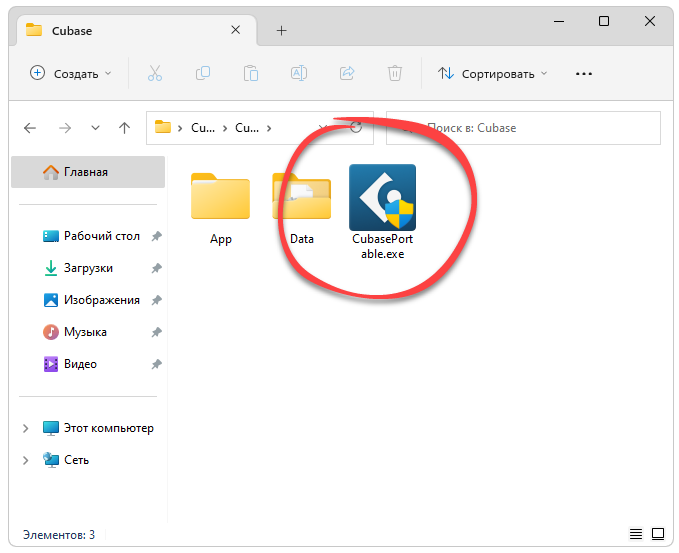Image resolution: width=679 pixels, height=553 pixels.
Task: Close the Cubase tab
Action: coord(236,30)
